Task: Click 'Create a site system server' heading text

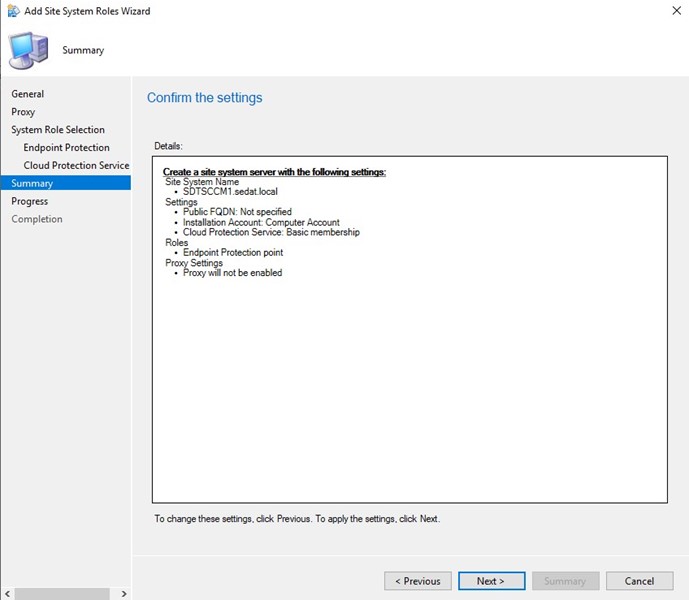Action: point(274,171)
